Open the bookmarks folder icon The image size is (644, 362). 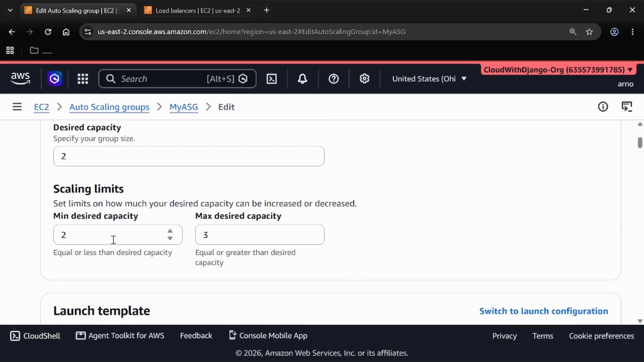point(34,51)
